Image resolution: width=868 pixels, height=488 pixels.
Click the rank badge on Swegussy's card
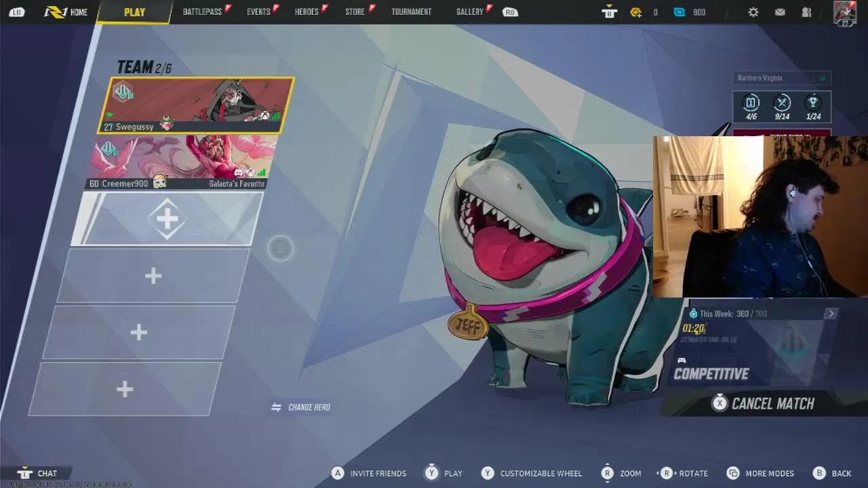[123, 93]
